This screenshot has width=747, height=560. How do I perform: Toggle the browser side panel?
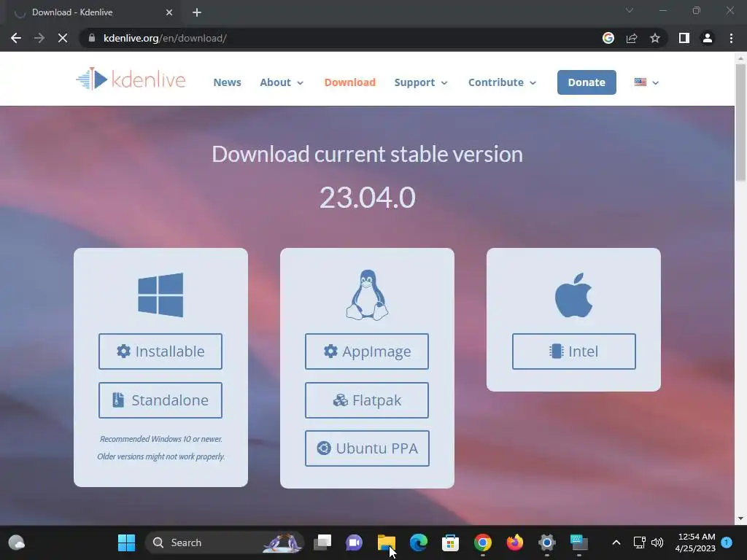684,38
